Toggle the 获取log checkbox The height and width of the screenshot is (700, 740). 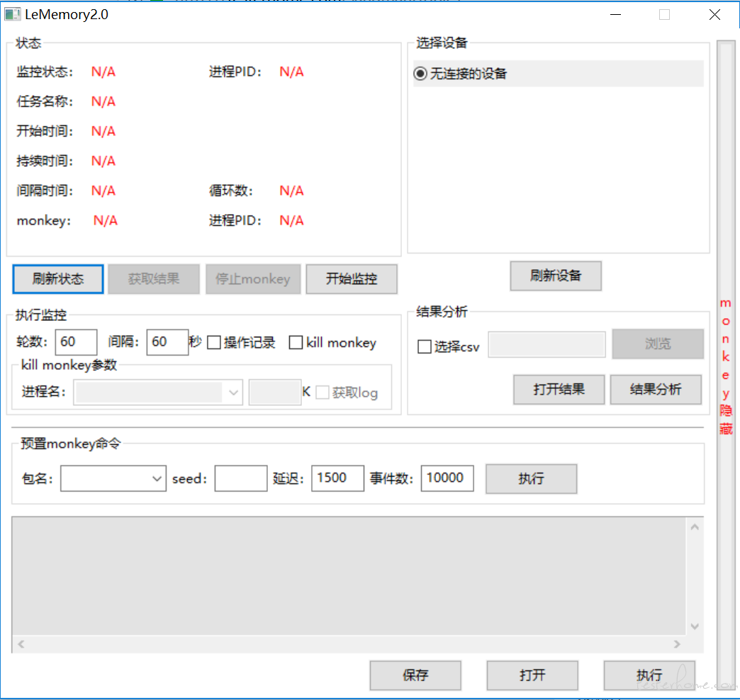pos(323,393)
